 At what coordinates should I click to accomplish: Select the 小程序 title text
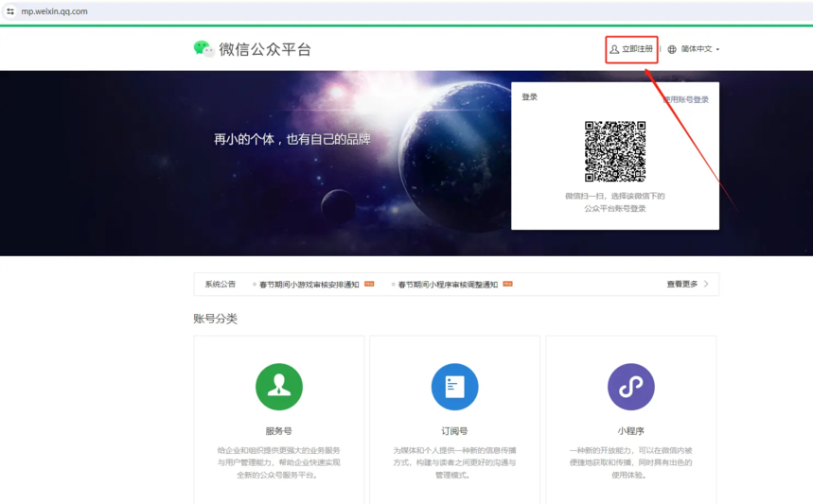[x=631, y=431]
